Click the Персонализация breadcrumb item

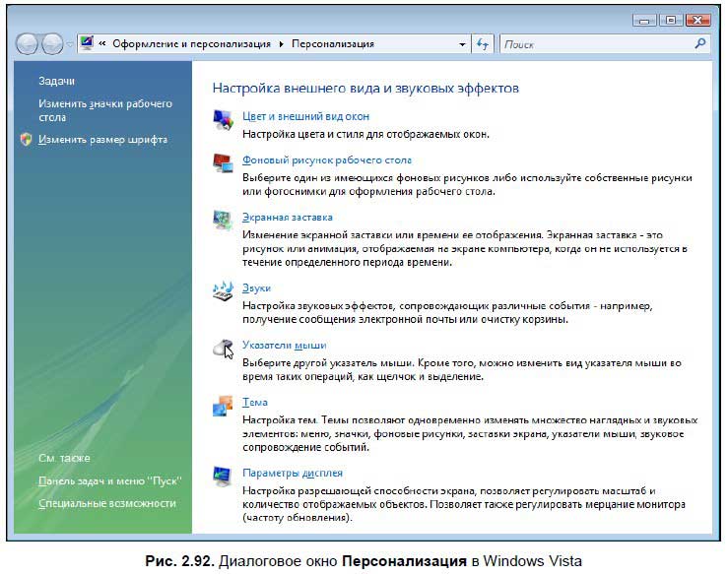332,44
